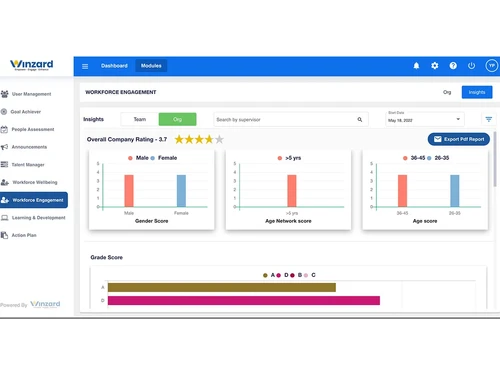
Task: Open Goal Achiever link in sidebar
Action: [x=26, y=112]
